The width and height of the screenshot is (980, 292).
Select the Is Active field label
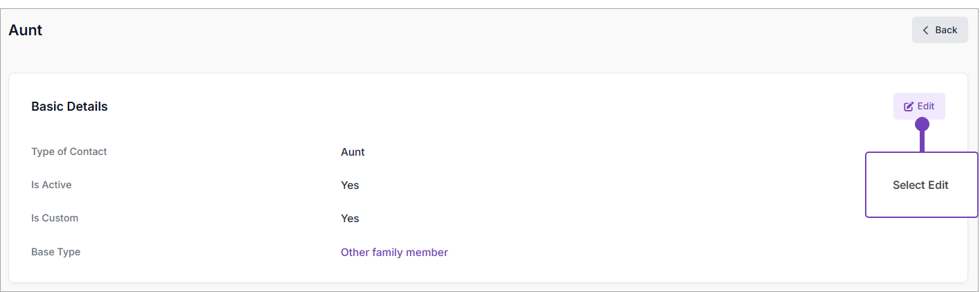coord(51,185)
